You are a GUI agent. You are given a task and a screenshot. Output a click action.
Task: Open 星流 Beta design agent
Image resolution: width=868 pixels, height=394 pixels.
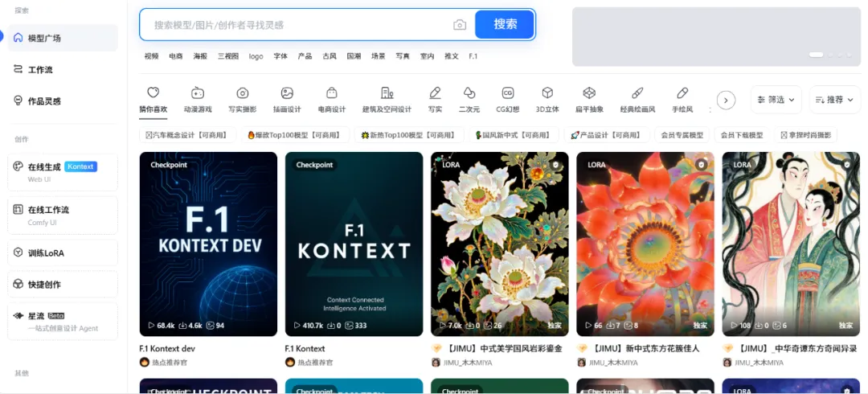63,322
